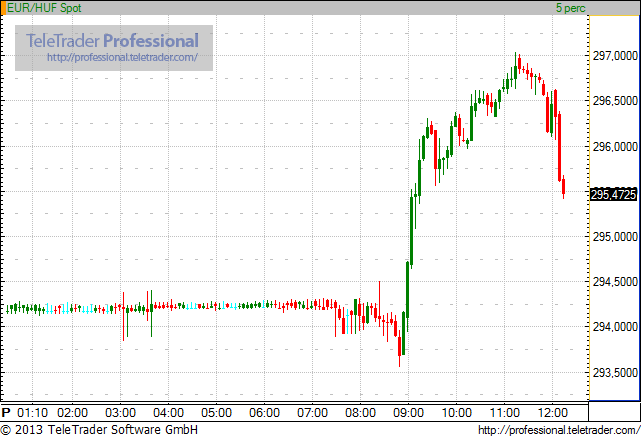Click the © 2013 TeleTrader Software GmbH text
This screenshot has height=439, width=641.
point(99,430)
